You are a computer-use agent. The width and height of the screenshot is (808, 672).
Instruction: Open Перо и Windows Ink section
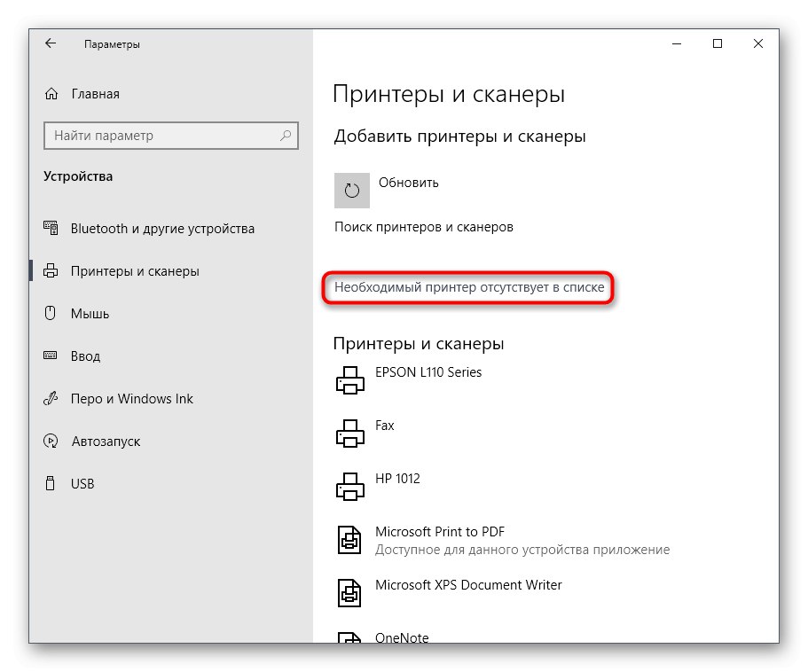click(x=131, y=399)
